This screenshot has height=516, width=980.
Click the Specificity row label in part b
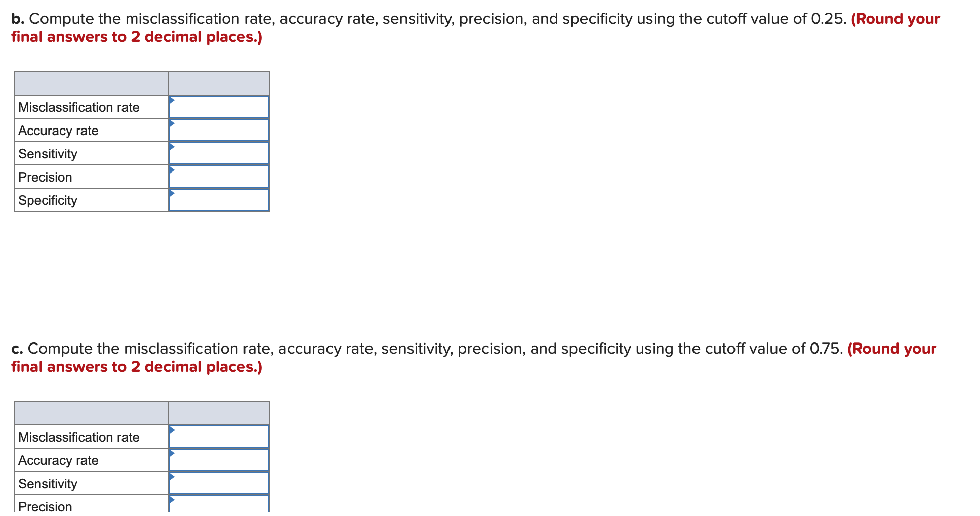tap(47, 200)
